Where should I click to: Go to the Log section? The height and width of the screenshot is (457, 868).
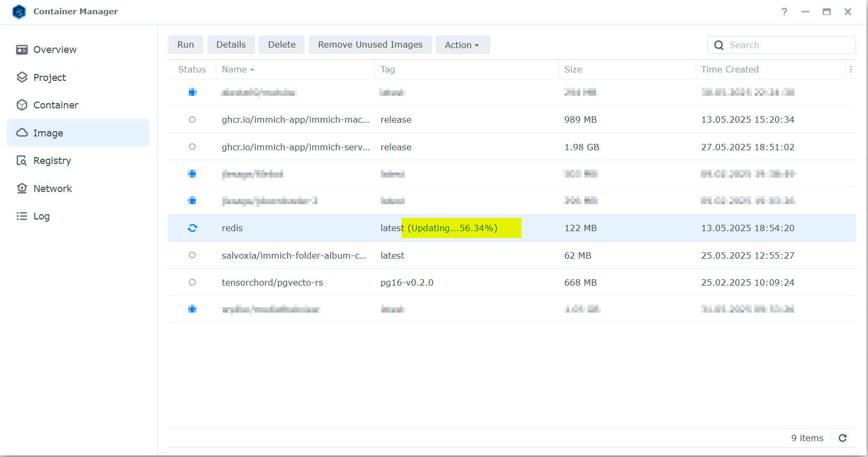click(x=78, y=216)
